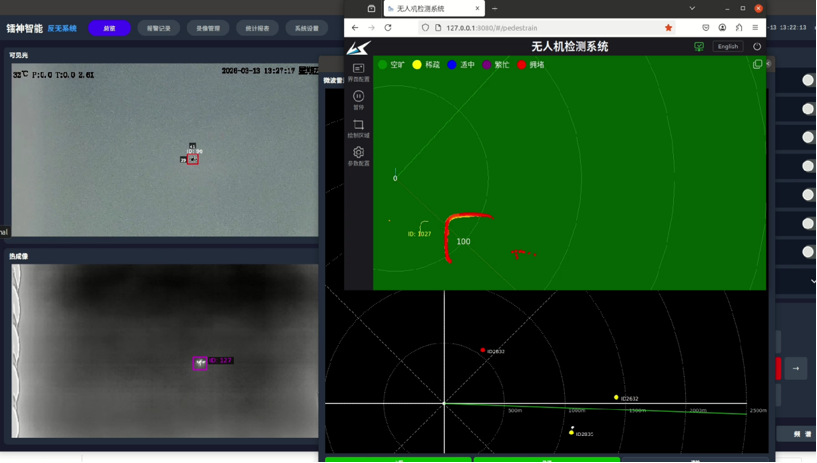Click the page info icon beside the URL
The height and width of the screenshot is (463, 817).
(438, 28)
